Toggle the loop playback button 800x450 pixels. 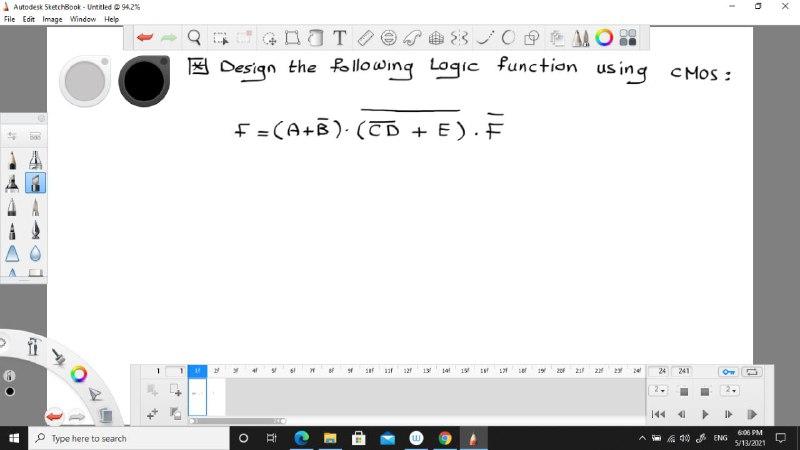pyautogui.click(x=752, y=372)
